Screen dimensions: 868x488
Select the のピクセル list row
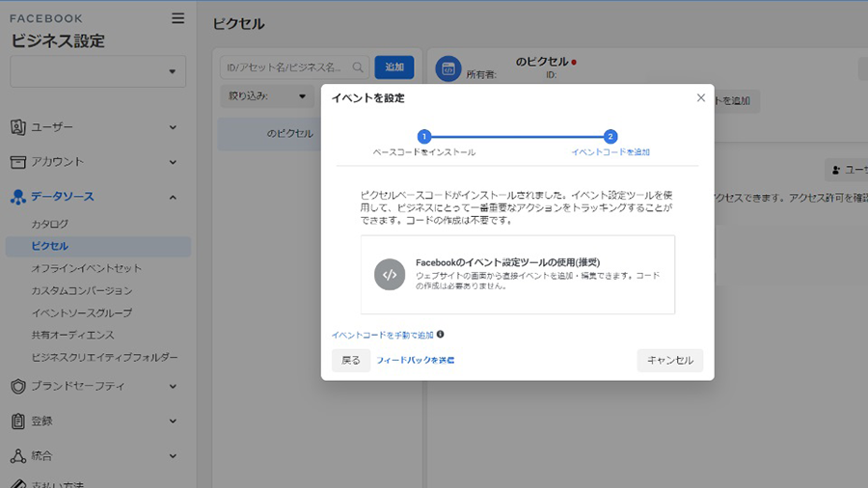tap(270, 133)
